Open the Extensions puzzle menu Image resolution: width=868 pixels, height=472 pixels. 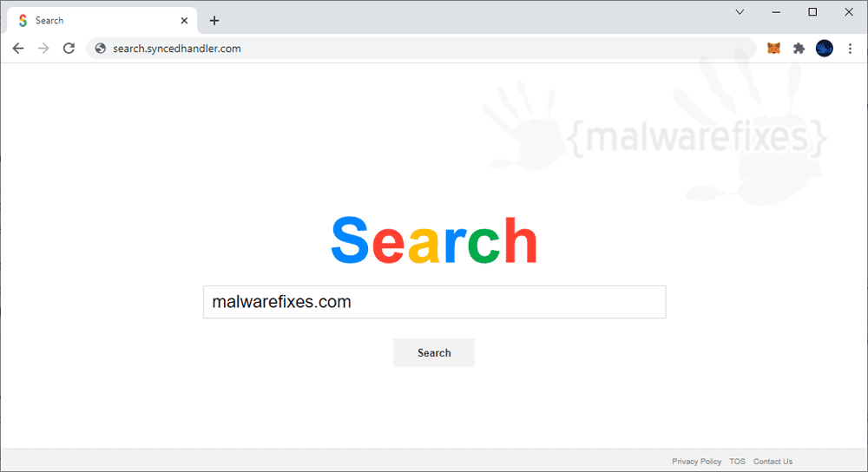(799, 49)
